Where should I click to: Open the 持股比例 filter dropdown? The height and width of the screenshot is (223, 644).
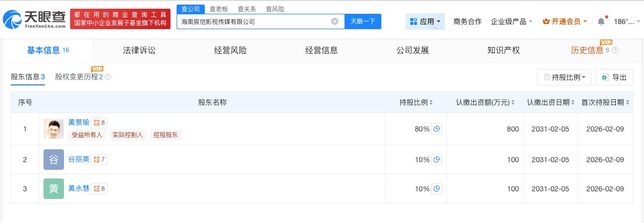point(564,77)
